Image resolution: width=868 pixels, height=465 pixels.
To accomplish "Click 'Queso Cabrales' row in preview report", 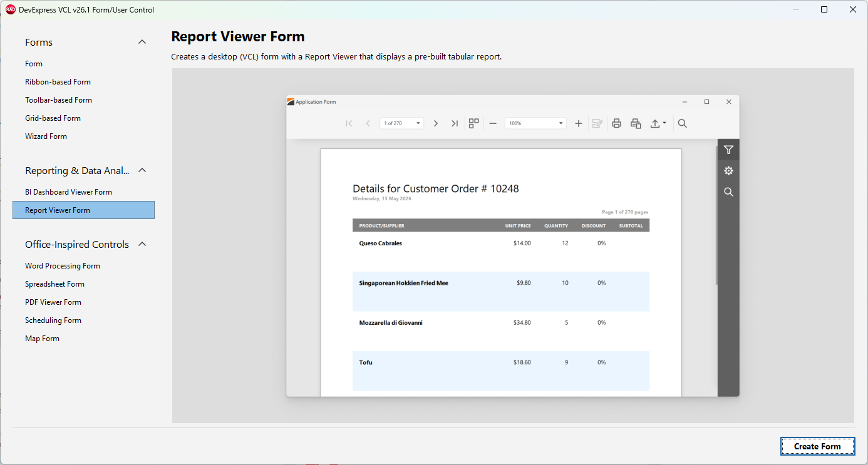I will pyautogui.click(x=501, y=252).
